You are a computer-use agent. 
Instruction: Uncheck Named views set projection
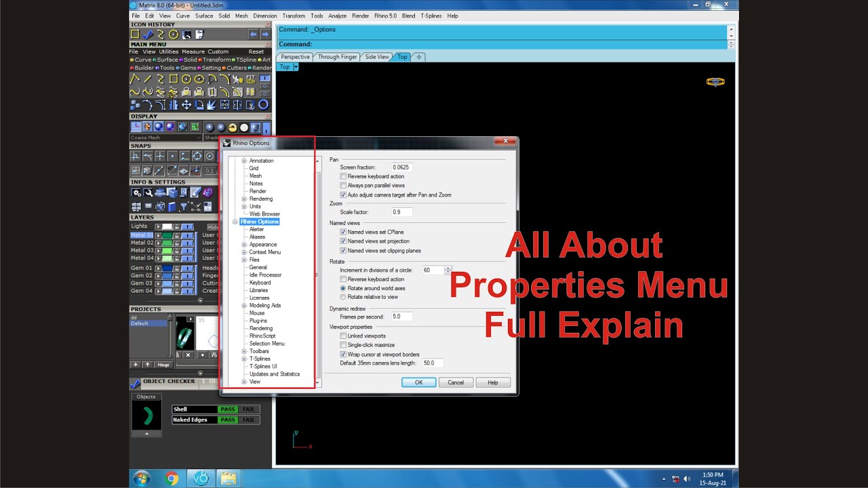343,241
